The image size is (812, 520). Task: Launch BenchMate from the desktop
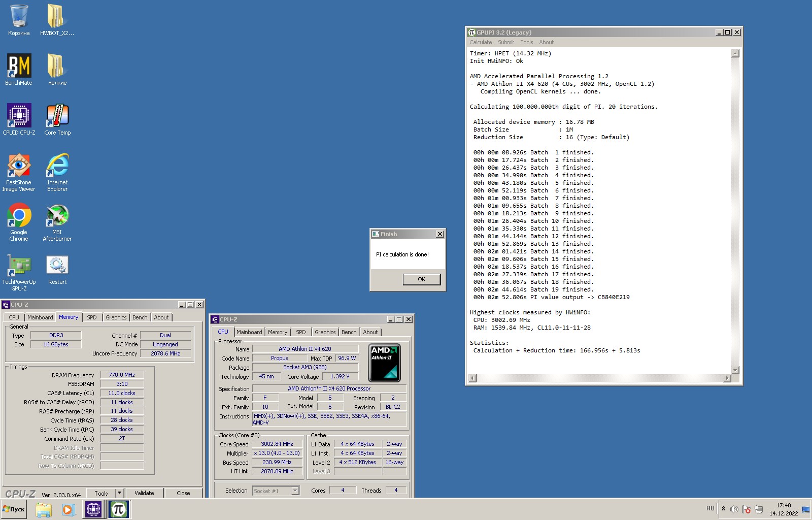[19, 70]
